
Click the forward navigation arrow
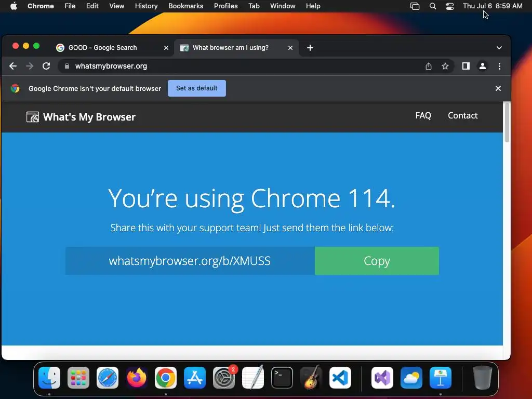coord(30,66)
